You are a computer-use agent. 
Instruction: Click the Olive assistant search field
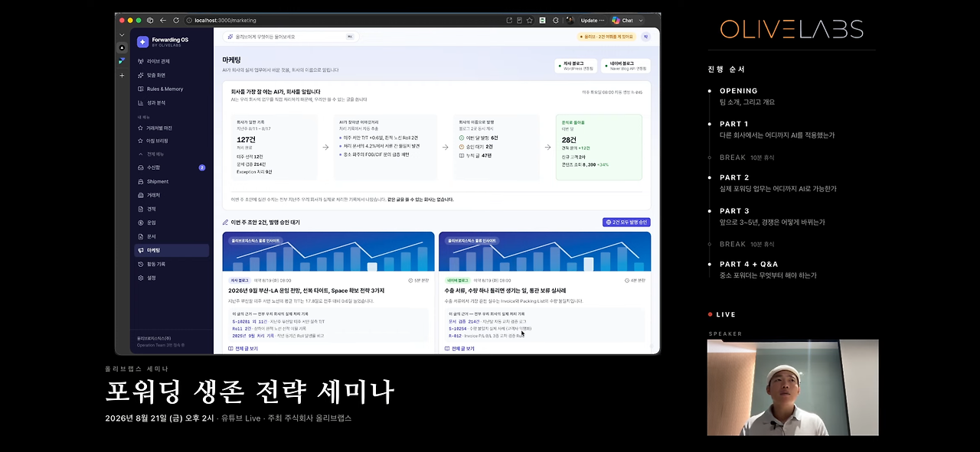(291, 36)
